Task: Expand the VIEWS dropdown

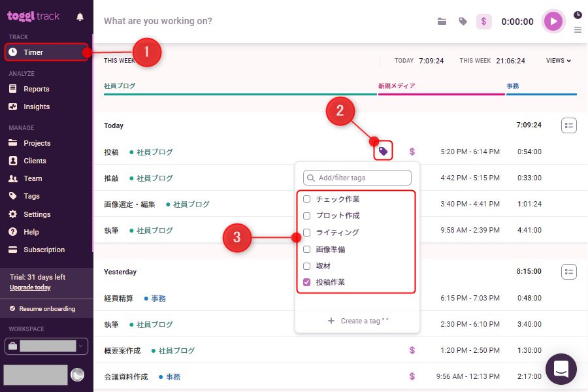Action: click(x=559, y=60)
